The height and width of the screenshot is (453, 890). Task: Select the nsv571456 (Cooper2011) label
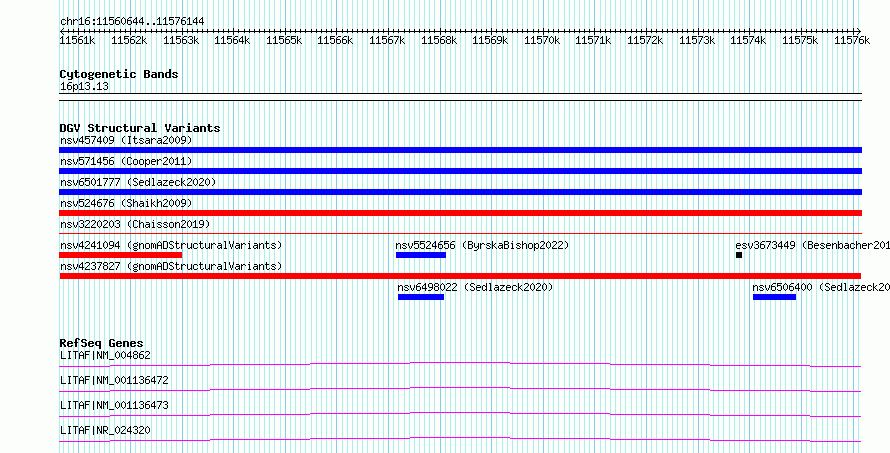(x=126, y=161)
